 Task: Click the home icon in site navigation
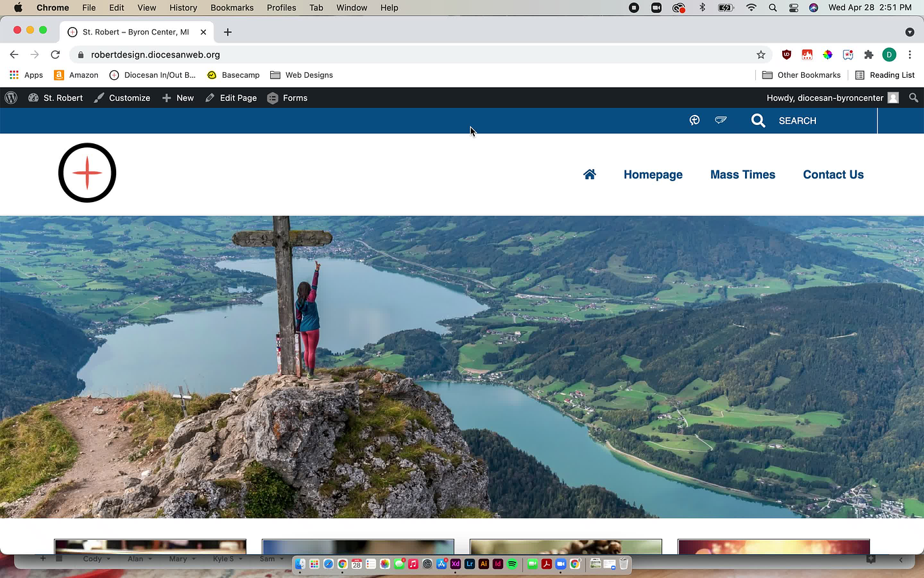590,174
